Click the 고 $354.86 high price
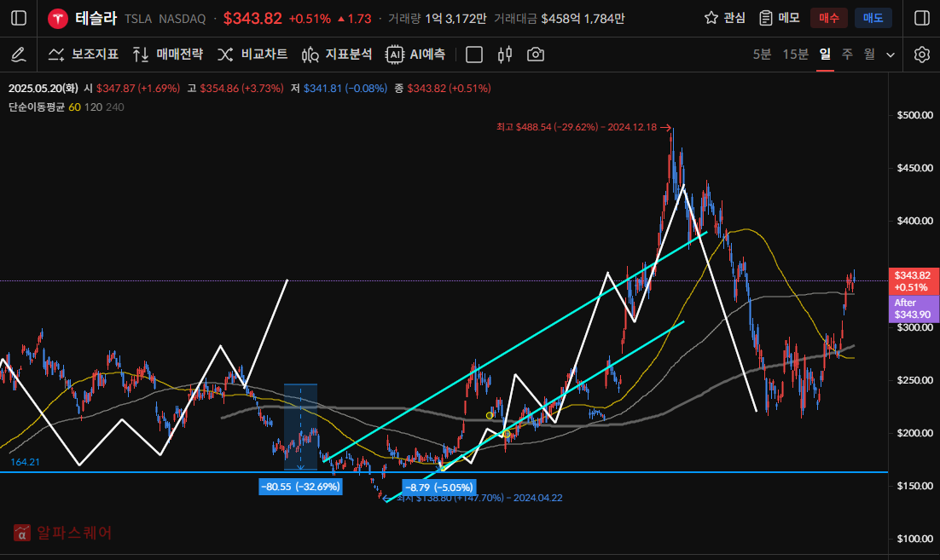Image resolution: width=940 pixels, height=560 pixels. (235, 88)
